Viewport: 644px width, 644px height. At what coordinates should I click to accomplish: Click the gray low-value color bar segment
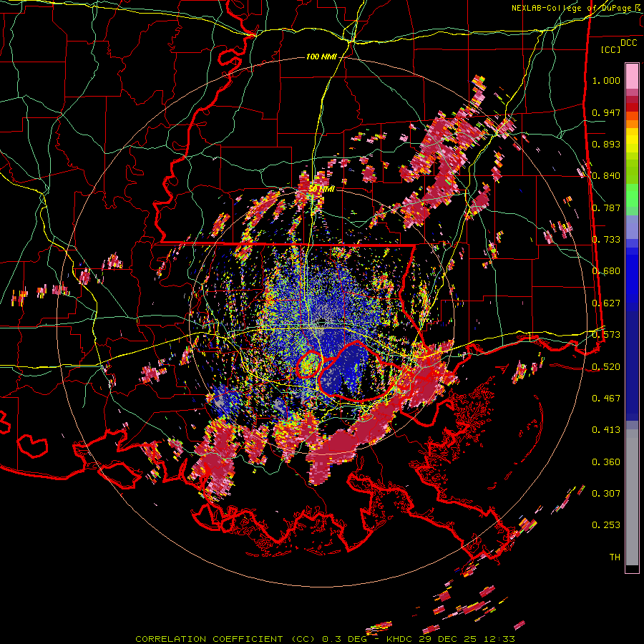[632, 497]
